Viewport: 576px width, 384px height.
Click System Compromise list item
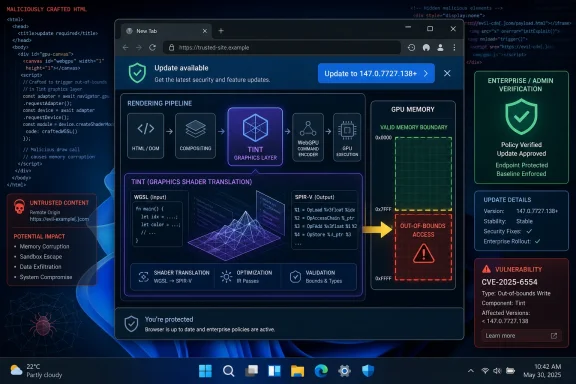click(x=46, y=277)
